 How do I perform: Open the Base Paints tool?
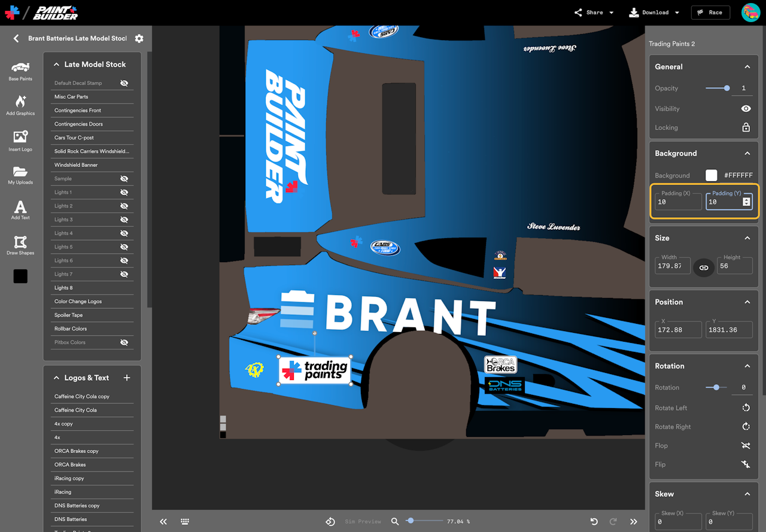tap(20, 71)
